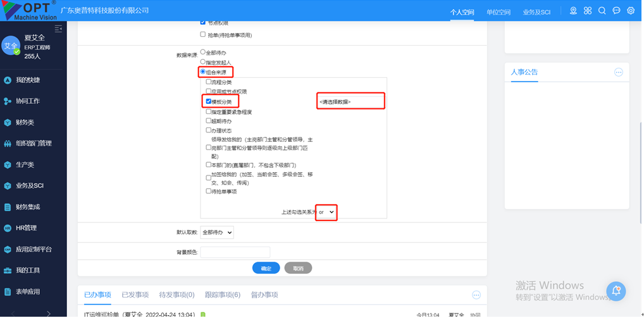Check the 流程分类 checkbox
The width and height of the screenshot is (644, 318).
(x=209, y=82)
